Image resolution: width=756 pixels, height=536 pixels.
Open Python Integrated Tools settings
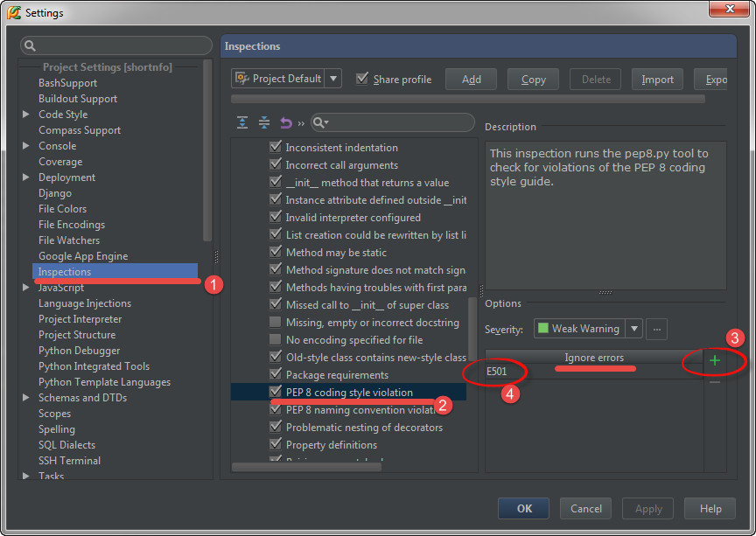point(94,366)
